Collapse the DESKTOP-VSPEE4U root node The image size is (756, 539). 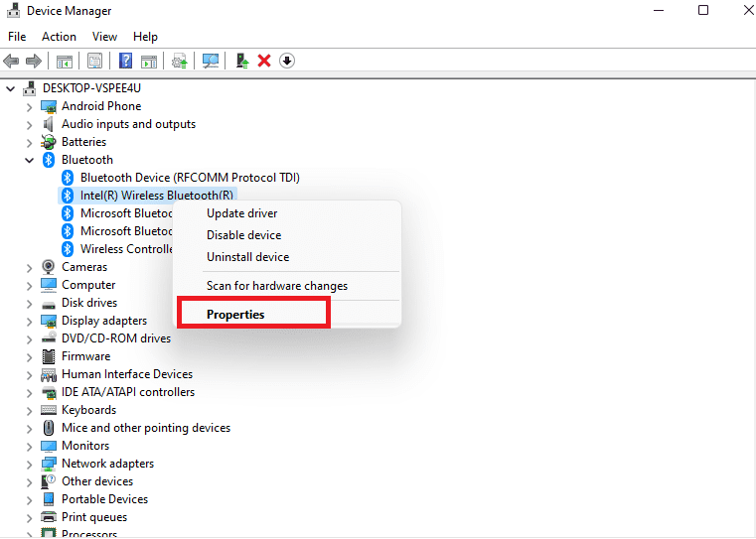point(11,89)
